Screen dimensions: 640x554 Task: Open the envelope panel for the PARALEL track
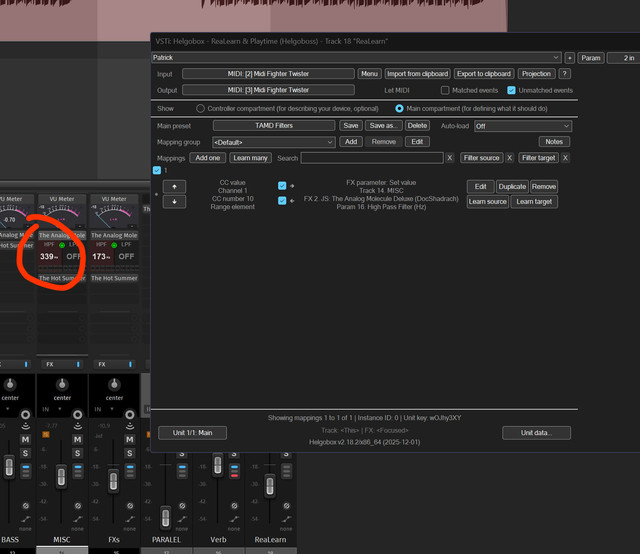coord(182,519)
